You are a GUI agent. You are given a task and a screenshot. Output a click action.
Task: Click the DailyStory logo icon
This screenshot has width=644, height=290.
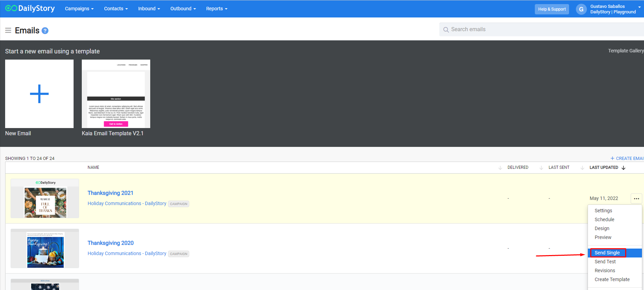click(x=11, y=8)
